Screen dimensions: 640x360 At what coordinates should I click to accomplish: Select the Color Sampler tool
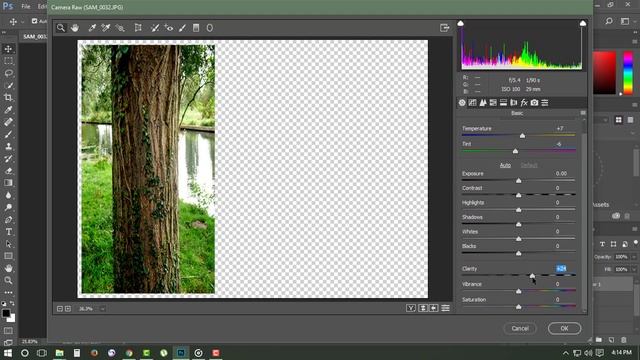[106, 28]
